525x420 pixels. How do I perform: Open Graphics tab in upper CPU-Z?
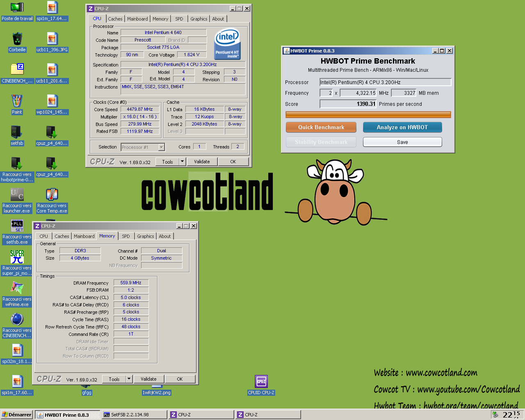[199, 19]
